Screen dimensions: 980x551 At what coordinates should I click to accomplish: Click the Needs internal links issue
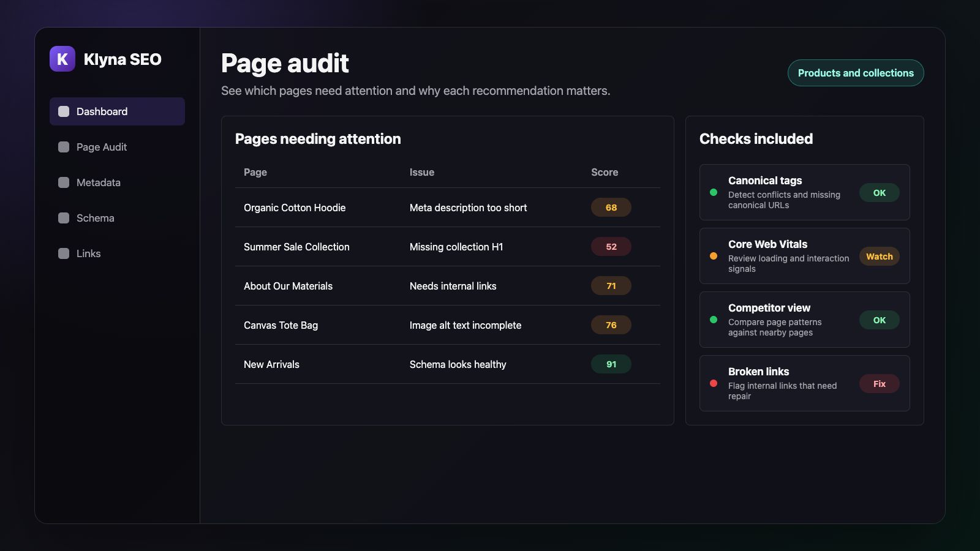pyautogui.click(x=453, y=286)
